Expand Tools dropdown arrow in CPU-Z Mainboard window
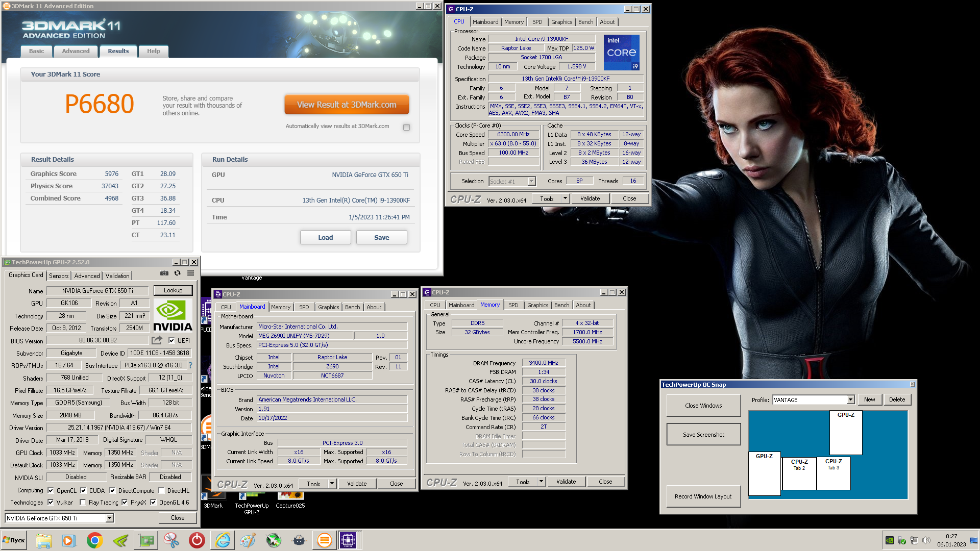The image size is (980, 551). point(332,484)
